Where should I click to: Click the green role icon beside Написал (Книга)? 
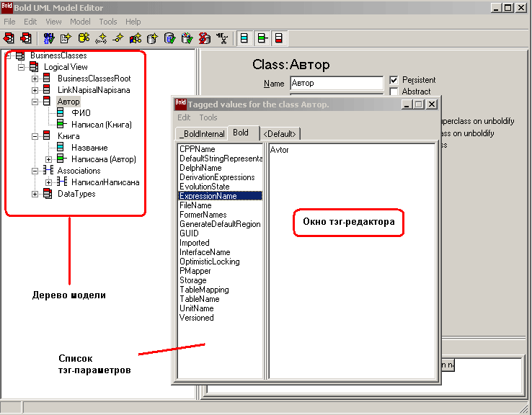[x=61, y=124]
